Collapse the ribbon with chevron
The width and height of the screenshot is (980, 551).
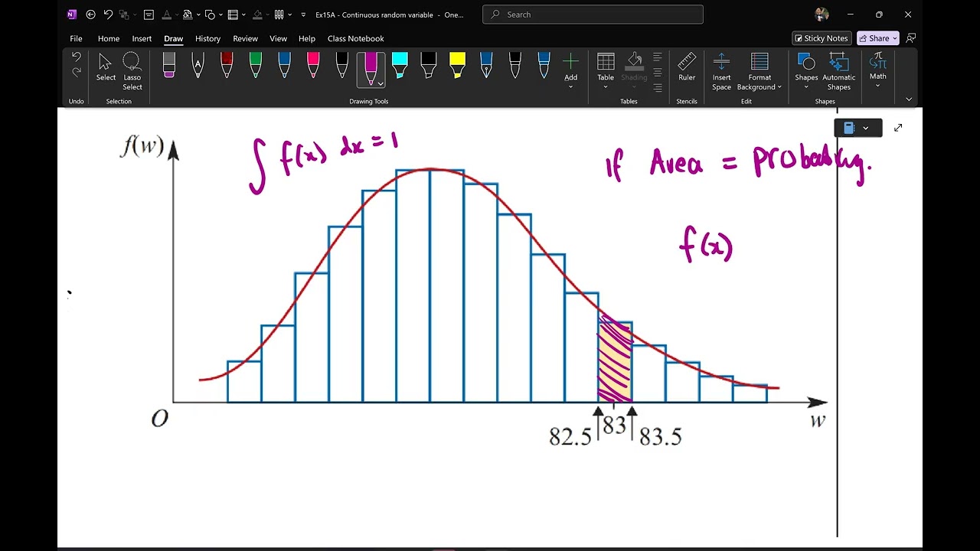(x=909, y=99)
